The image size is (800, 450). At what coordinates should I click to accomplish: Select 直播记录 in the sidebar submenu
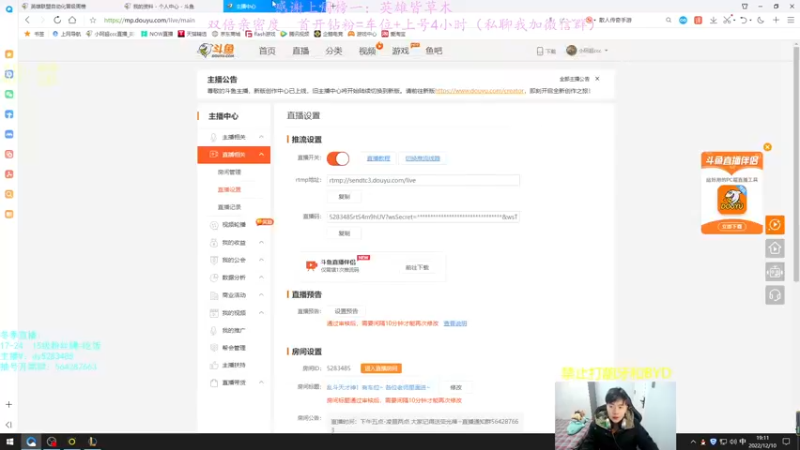coord(229,207)
